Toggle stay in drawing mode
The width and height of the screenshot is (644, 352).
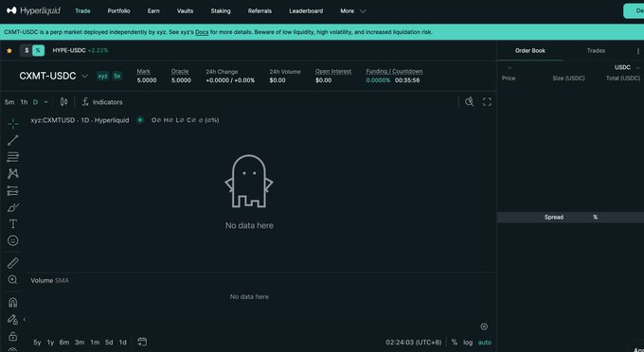[12, 319]
